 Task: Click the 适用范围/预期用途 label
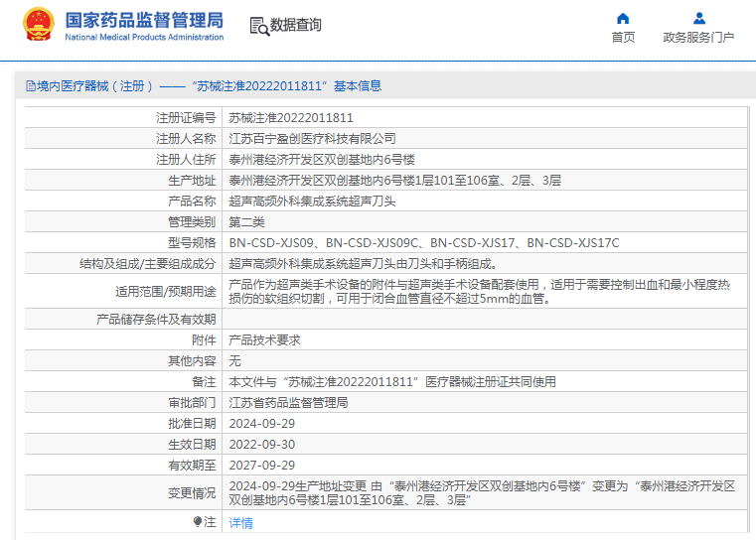point(165,292)
